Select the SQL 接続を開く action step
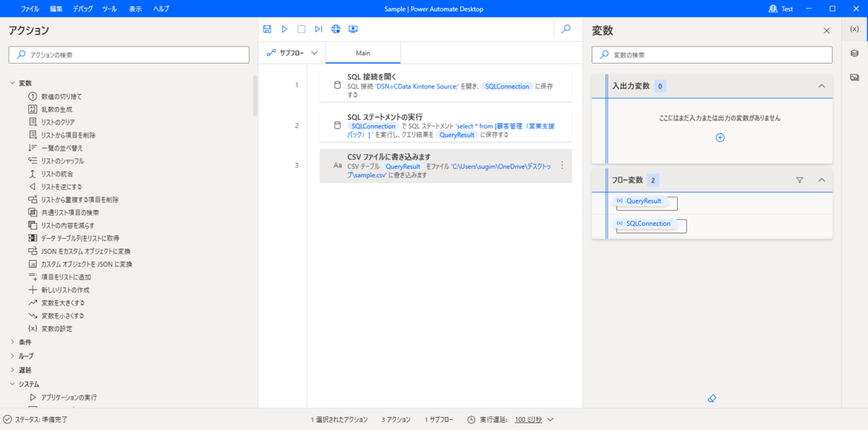The height and width of the screenshot is (430, 868). pos(446,85)
